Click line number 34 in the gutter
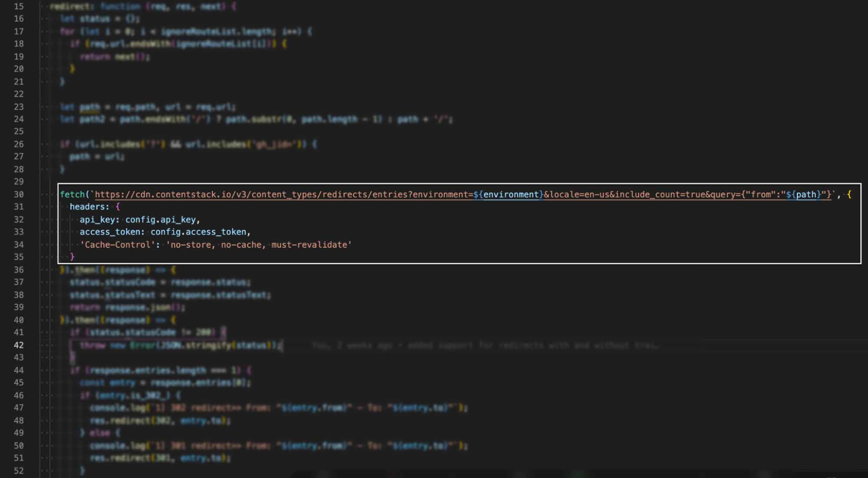This screenshot has height=478, width=868. 19,245
